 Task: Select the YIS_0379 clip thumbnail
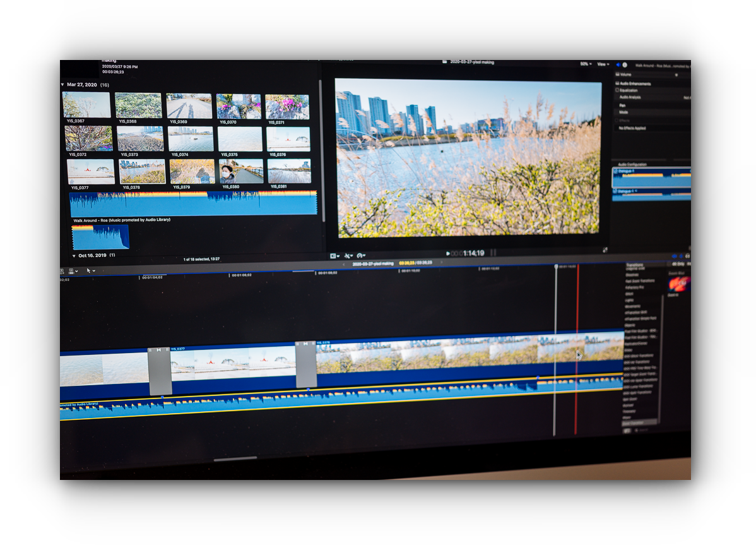(192, 171)
